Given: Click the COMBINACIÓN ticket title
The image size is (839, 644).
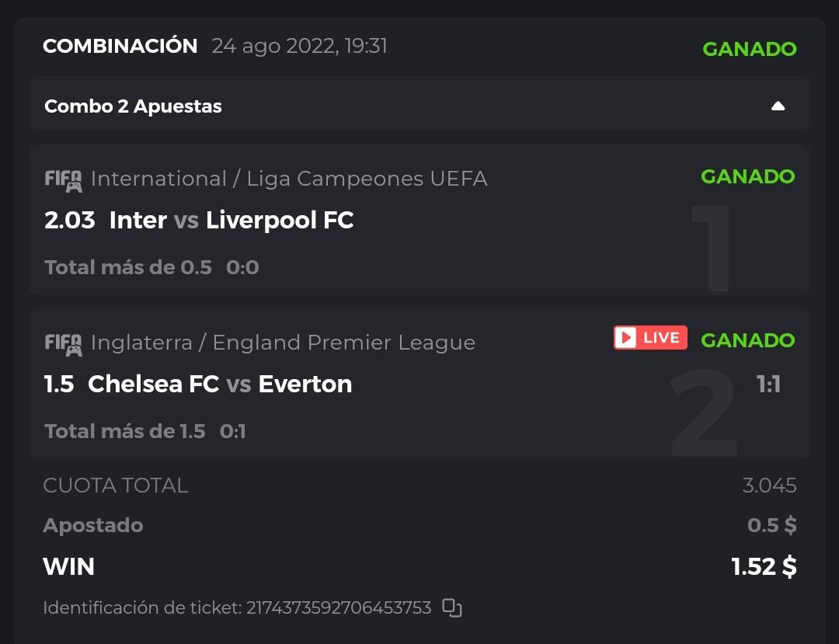Looking at the screenshot, I should coord(120,47).
